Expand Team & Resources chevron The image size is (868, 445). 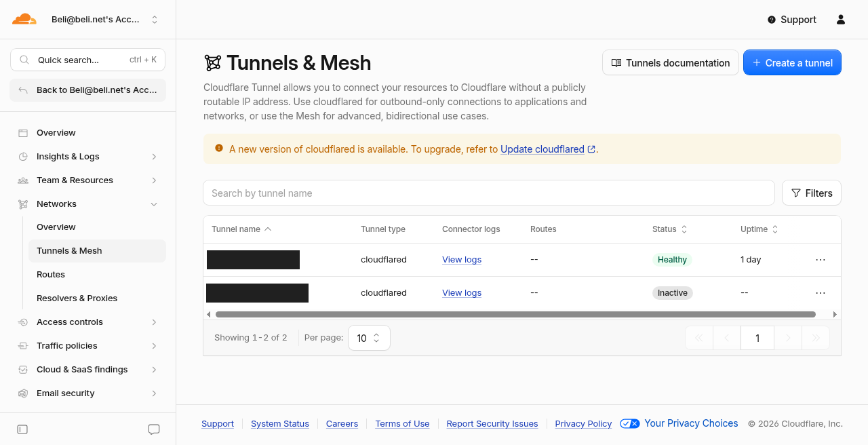tap(154, 180)
